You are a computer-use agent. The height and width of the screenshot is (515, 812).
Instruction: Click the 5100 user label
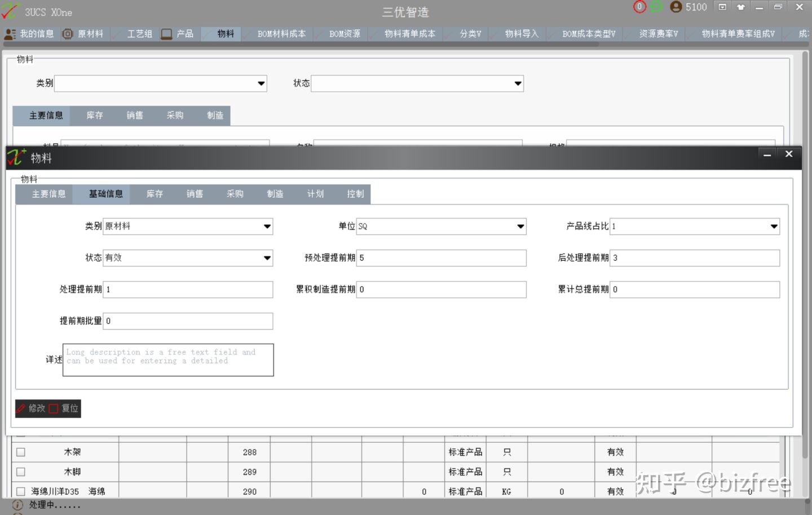click(x=696, y=7)
